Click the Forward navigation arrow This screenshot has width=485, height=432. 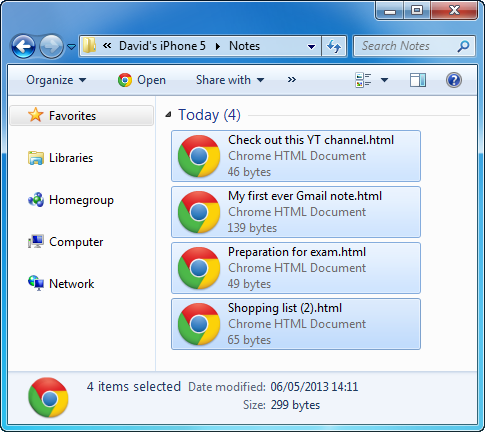pyautogui.click(x=51, y=46)
